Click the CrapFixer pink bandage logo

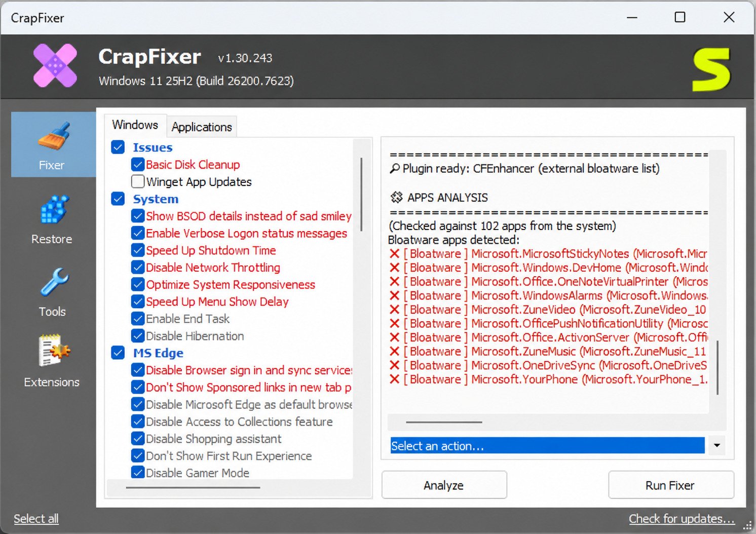coord(55,66)
